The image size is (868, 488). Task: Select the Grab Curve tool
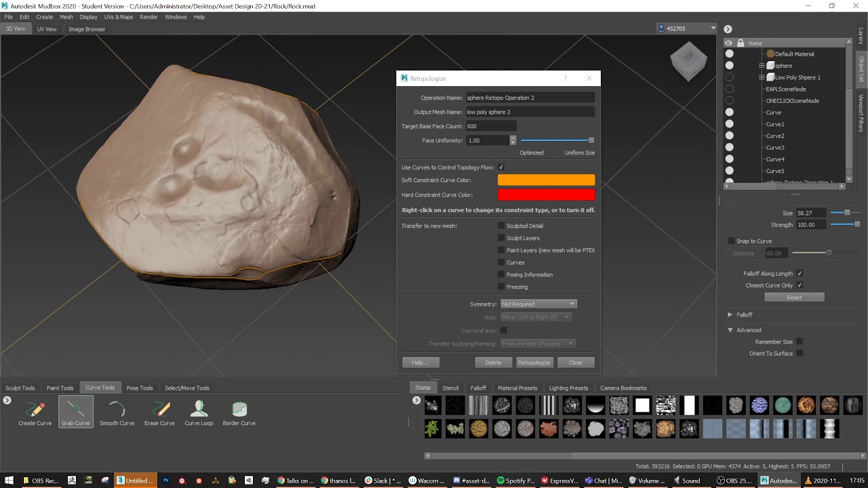76,413
